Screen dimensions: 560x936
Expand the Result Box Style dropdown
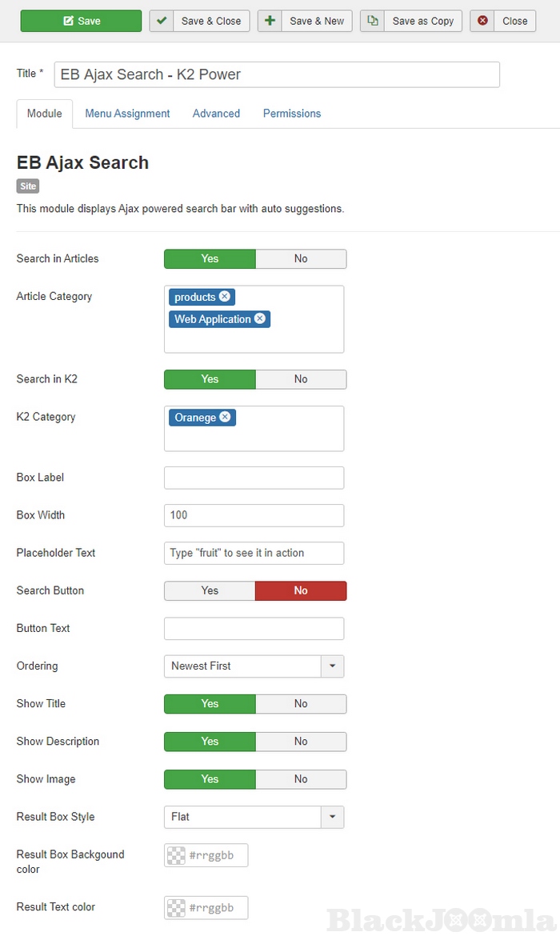333,817
